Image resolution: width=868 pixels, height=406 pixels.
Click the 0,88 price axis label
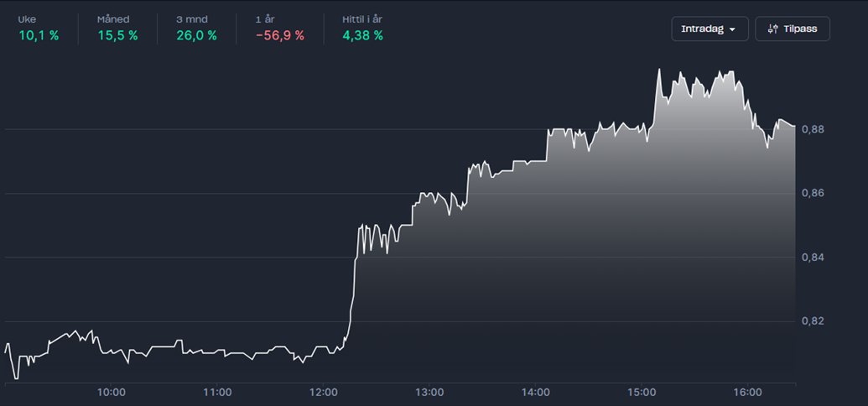tap(813, 130)
